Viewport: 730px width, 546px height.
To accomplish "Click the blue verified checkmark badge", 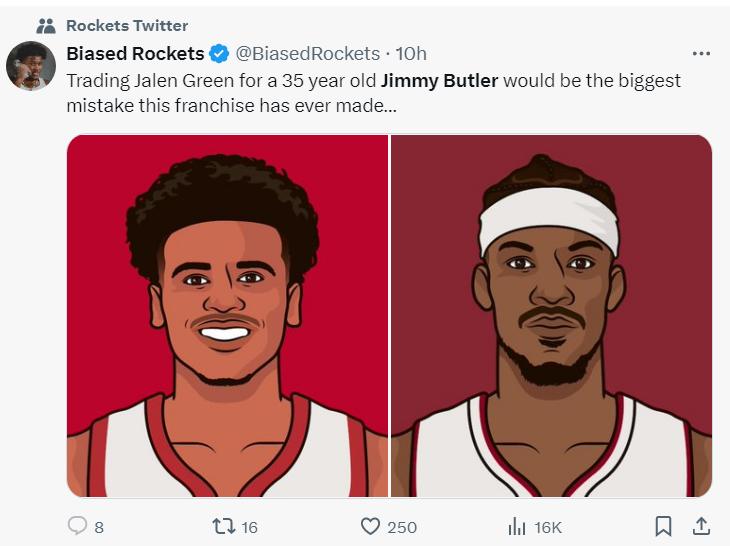I will tap(220, 53).
